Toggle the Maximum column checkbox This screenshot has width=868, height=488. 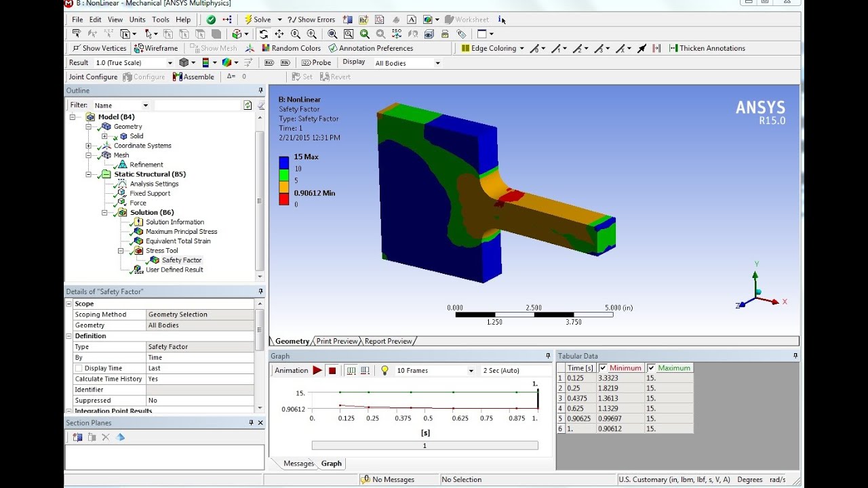(x=651, y=368)
